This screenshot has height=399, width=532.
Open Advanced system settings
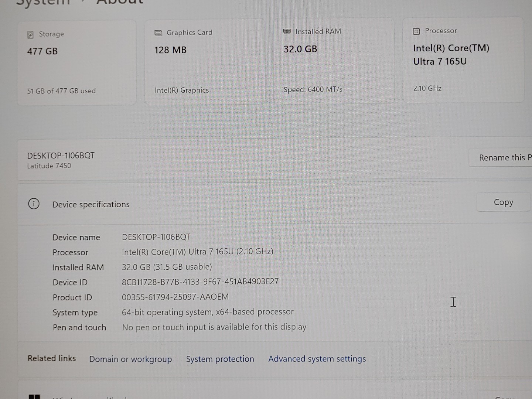[x=317, y=359]
